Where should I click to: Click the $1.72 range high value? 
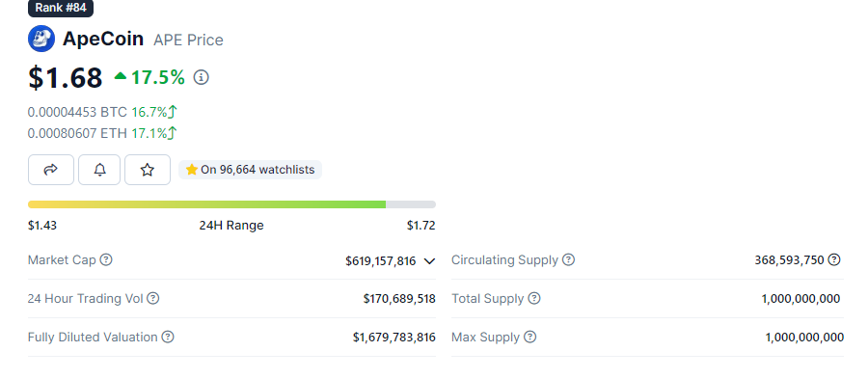point(421,226)
